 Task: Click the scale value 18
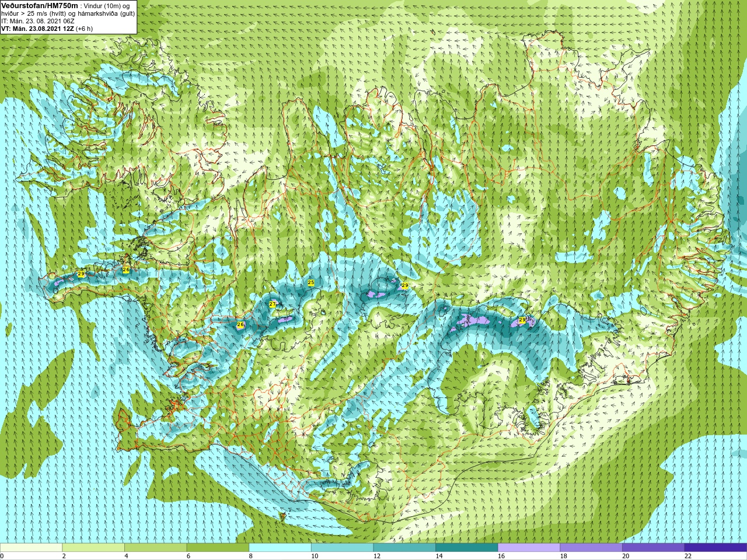tap(564, 556)
